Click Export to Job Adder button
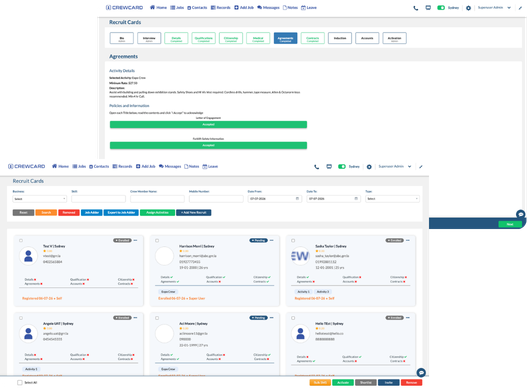The width and height of the screenshot is (527, 388). pyautogui.click(x=121, y=212)
